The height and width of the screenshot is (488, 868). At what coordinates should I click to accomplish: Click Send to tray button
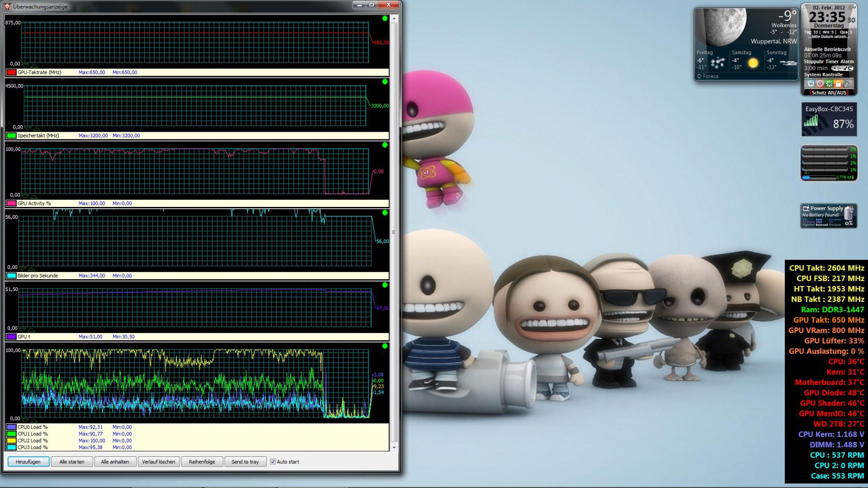245,462
